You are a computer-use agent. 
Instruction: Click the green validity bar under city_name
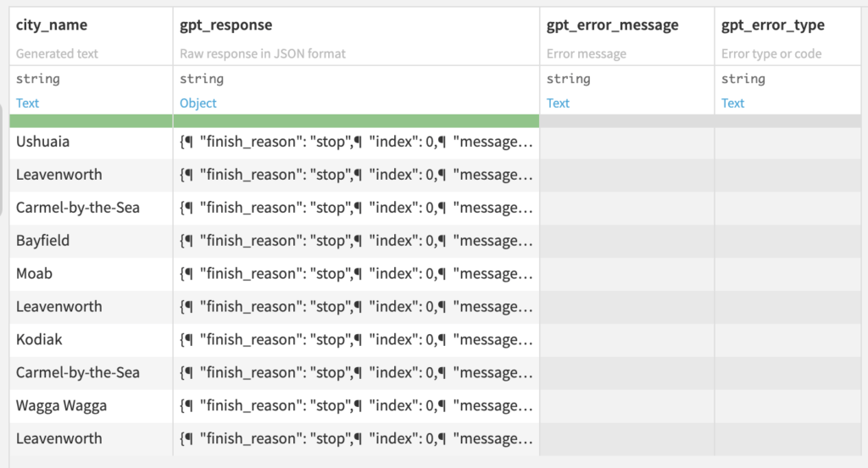tap(91, 121)
